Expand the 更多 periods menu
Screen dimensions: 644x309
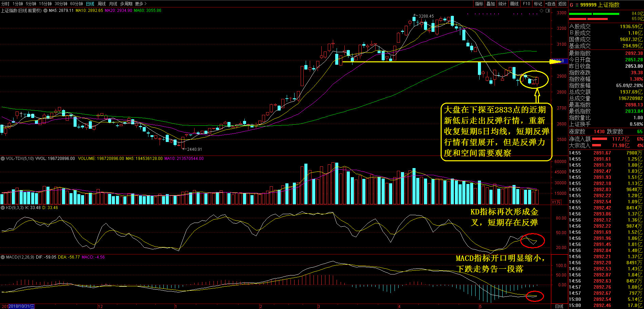[141, 4]
